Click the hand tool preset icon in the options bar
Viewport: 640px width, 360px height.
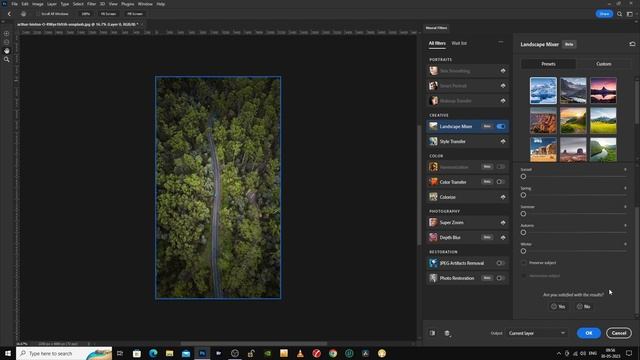coord(24,14)
